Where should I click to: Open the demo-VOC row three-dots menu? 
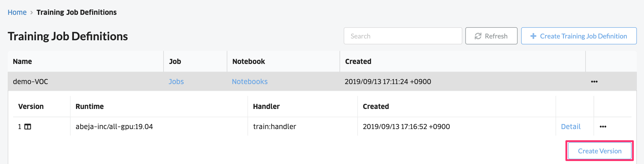594,82
